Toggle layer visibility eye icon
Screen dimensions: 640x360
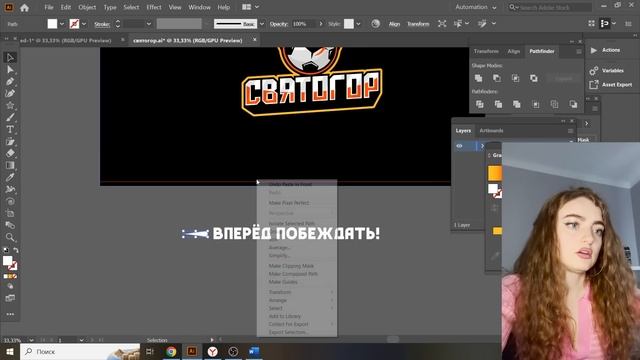coord(460,146)
